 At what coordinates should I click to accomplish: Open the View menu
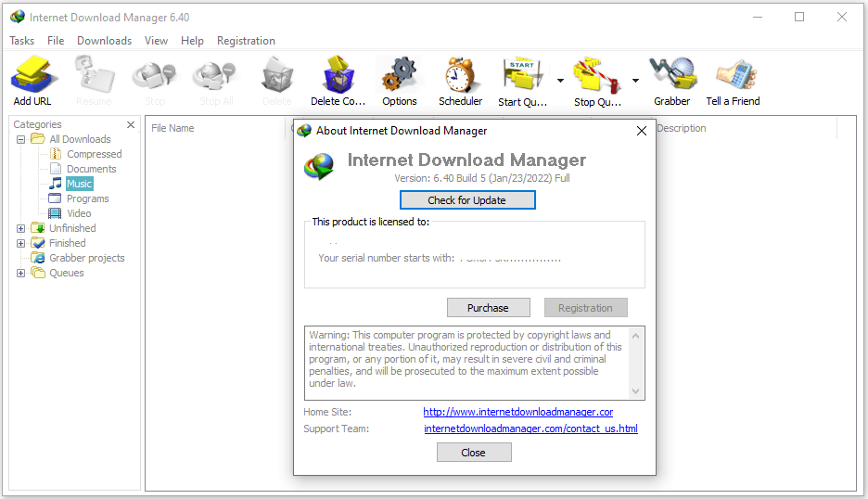tap(156, 41)
